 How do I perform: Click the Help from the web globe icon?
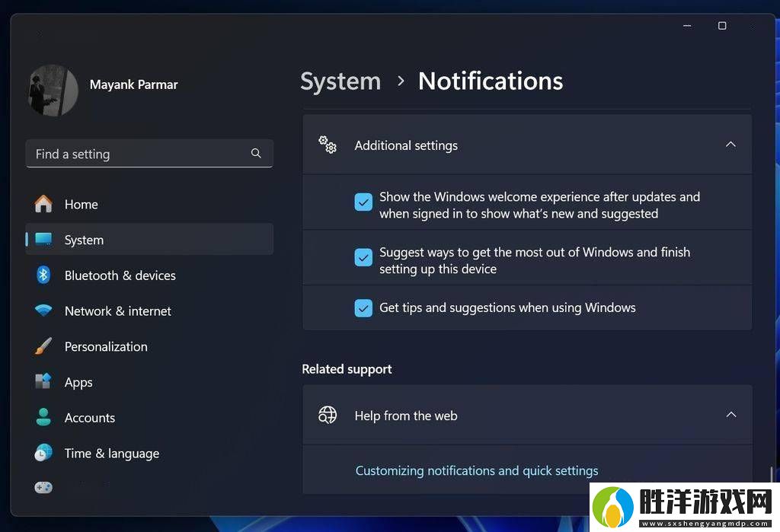point(328,415)
